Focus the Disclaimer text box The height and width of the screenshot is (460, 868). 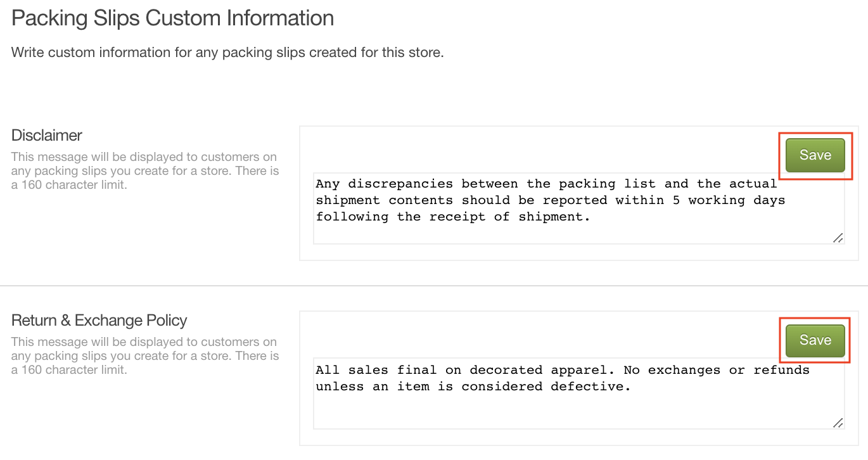click(579, 208)
